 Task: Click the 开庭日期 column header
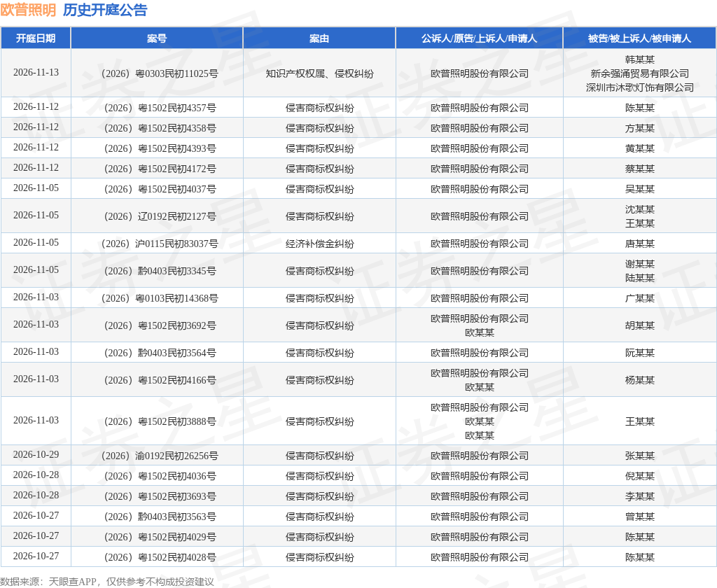(x=36, y=38)
